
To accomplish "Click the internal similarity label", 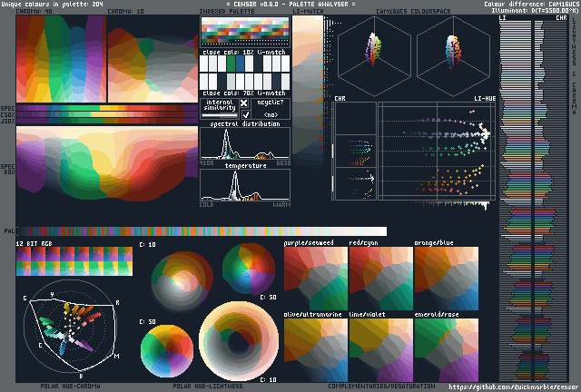I will (x=219, y=107).
